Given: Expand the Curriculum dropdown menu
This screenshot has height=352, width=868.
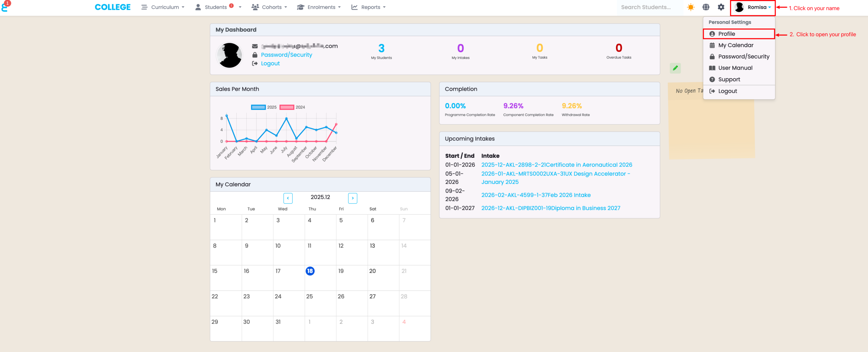Looking at the screenshot, I should tap(163, 7).
